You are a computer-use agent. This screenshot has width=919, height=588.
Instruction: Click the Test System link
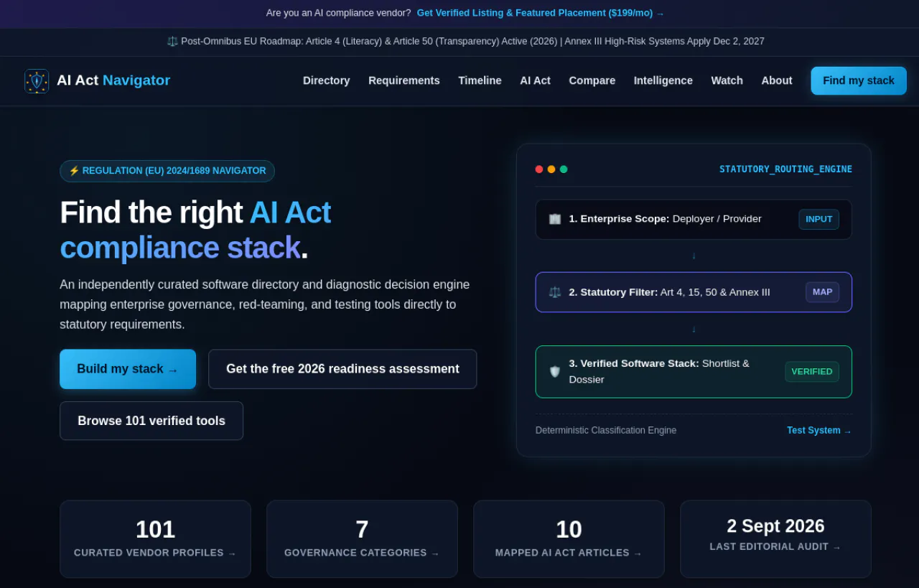[819, 430]
